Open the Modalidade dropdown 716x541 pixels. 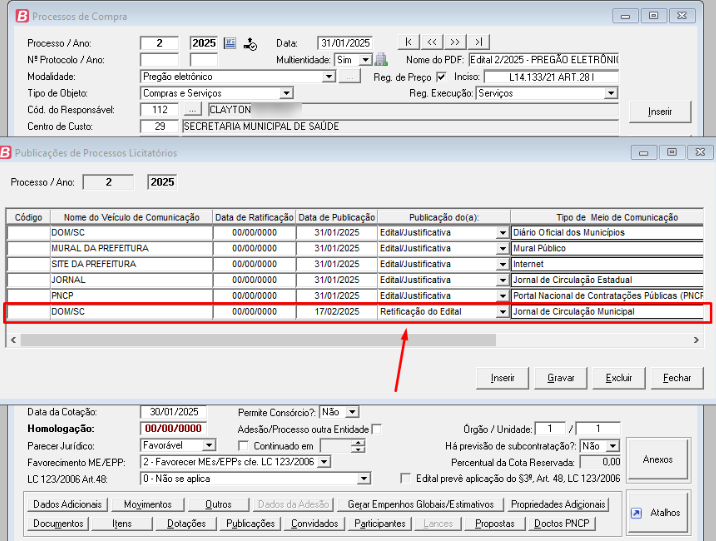click(329, 77)
